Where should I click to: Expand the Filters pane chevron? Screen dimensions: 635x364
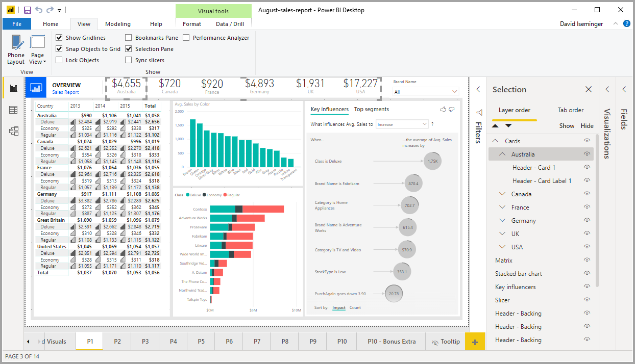[478, 89]
